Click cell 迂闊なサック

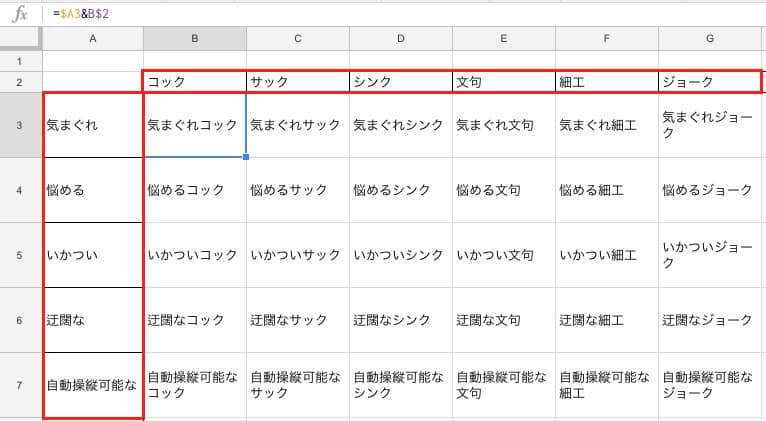[x=298, y=320]
